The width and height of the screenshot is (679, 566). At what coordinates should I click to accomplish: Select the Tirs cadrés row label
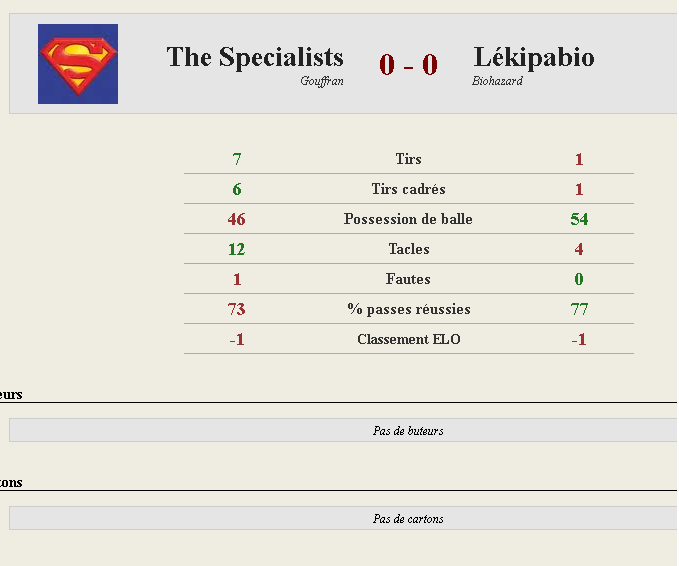coord(408,189)
